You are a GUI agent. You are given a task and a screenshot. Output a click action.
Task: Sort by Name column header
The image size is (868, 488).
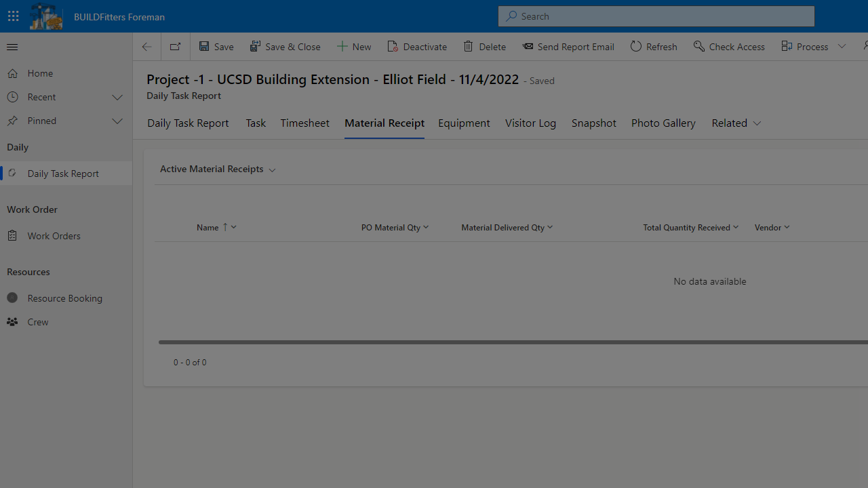[216, 228]
